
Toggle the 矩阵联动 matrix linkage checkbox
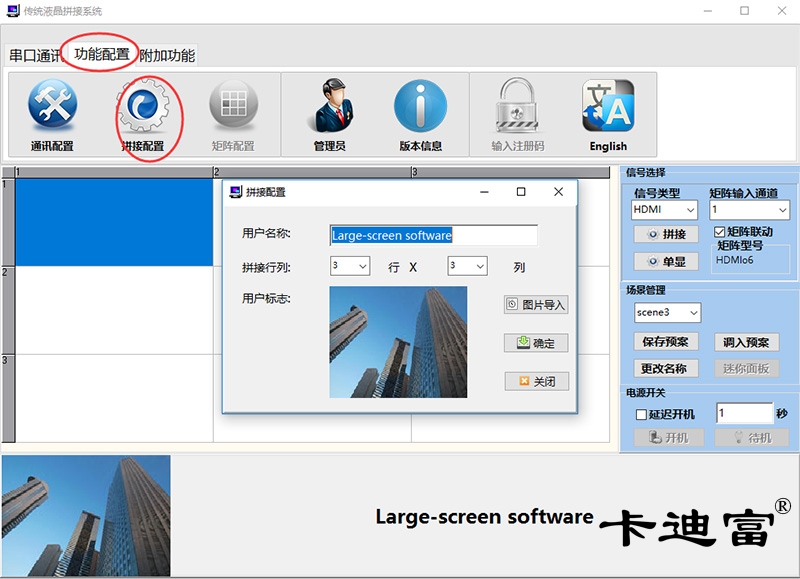pyautogui.click(x=717, y=230)
